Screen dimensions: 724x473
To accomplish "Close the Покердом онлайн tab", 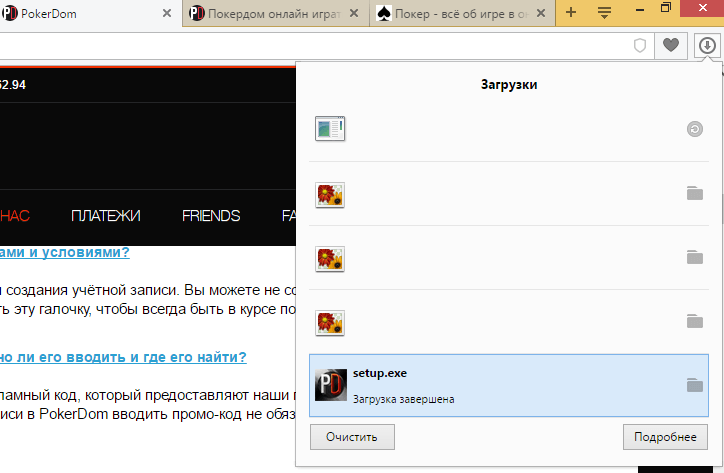I will click(x=358, y=14).
